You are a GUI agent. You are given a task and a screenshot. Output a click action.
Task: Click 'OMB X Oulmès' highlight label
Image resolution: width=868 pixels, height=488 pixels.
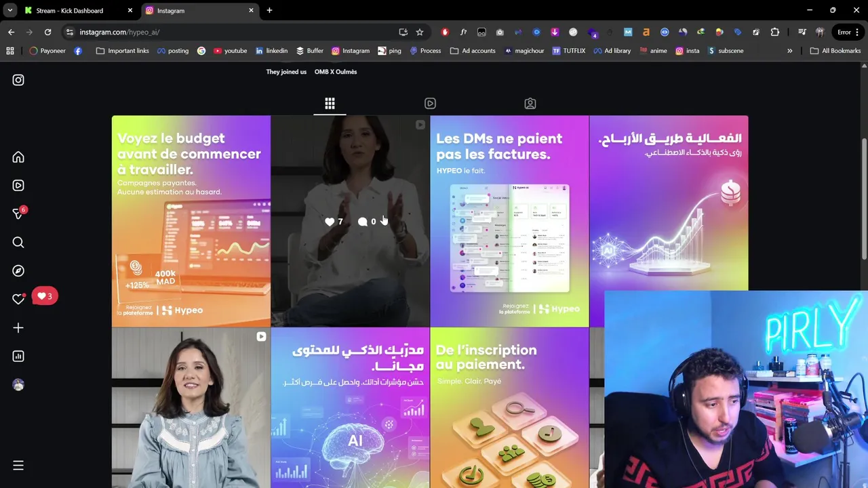[x=336, y=72]
